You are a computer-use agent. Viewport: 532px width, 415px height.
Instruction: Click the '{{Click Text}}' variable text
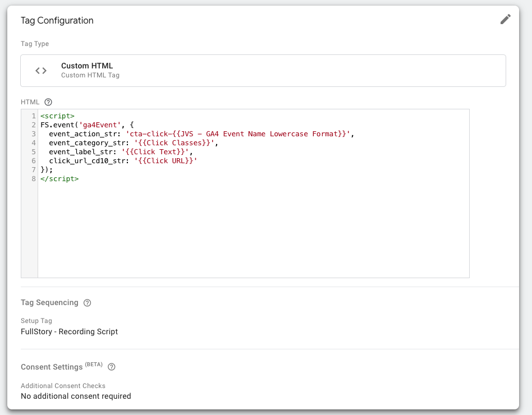tap(155, 151)
